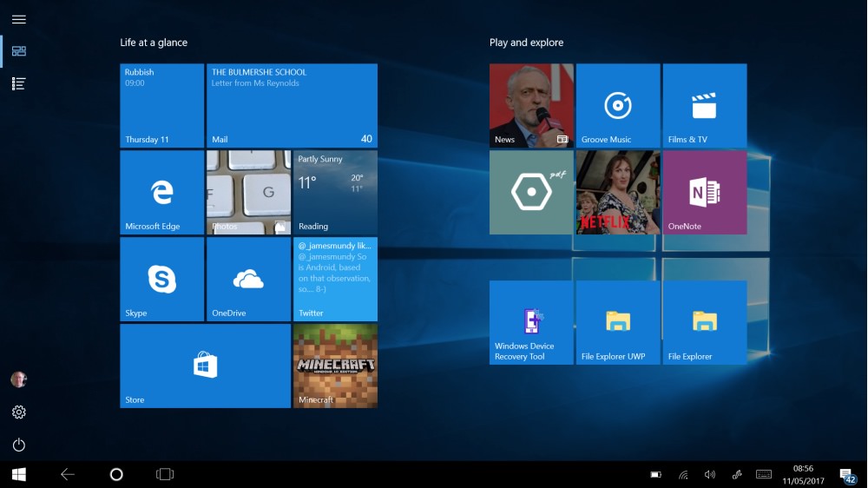Open the user account picture

(x=19, y=379)
